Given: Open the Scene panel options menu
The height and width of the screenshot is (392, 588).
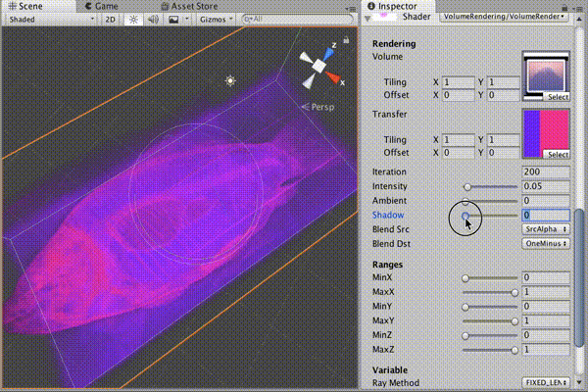Looking at the screenshot, I should [x=351, y=8].
